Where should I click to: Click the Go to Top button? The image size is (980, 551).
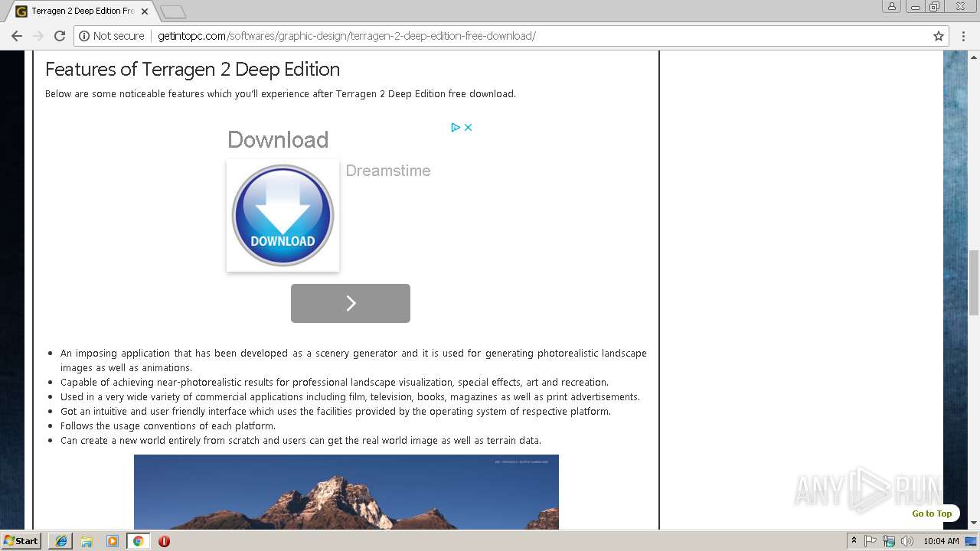(932, 514)
